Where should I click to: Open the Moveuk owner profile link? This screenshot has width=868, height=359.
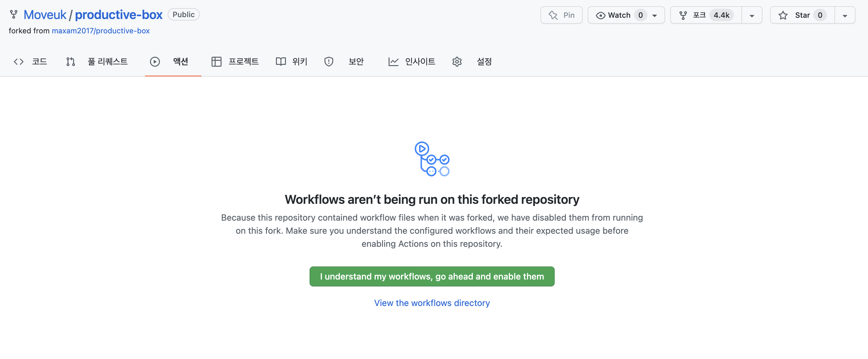coord(45,15)
